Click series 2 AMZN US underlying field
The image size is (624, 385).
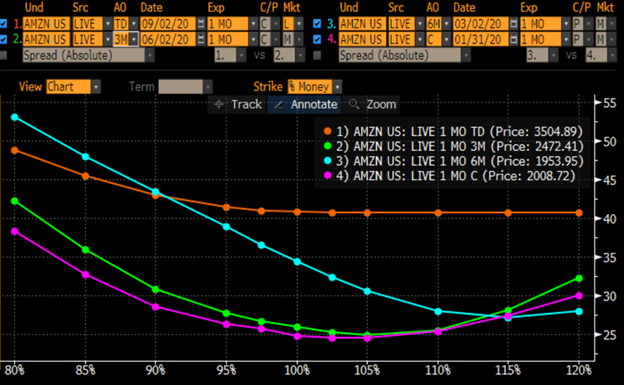tap(46, 39)
